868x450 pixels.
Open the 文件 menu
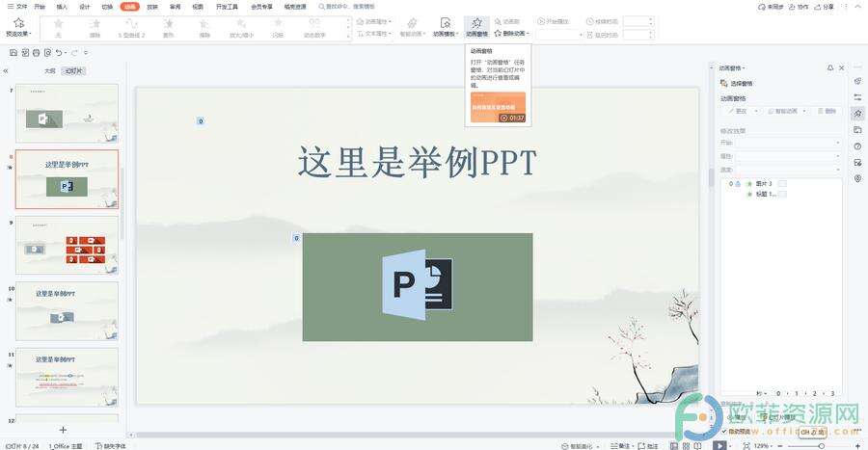coord(17,7)
